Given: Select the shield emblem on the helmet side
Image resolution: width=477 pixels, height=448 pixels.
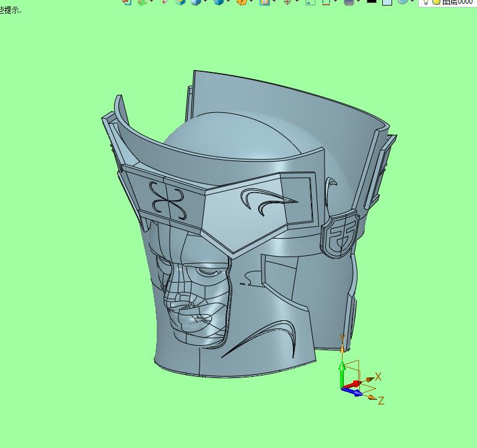Looking at the screenshot, I should [x=339, y=233].
